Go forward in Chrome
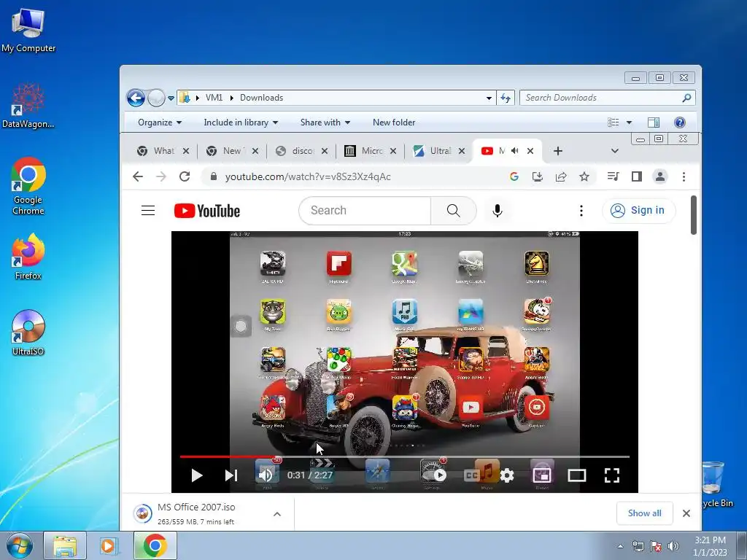The width and height of the screenshot is (747, 560). pos(161,176)
